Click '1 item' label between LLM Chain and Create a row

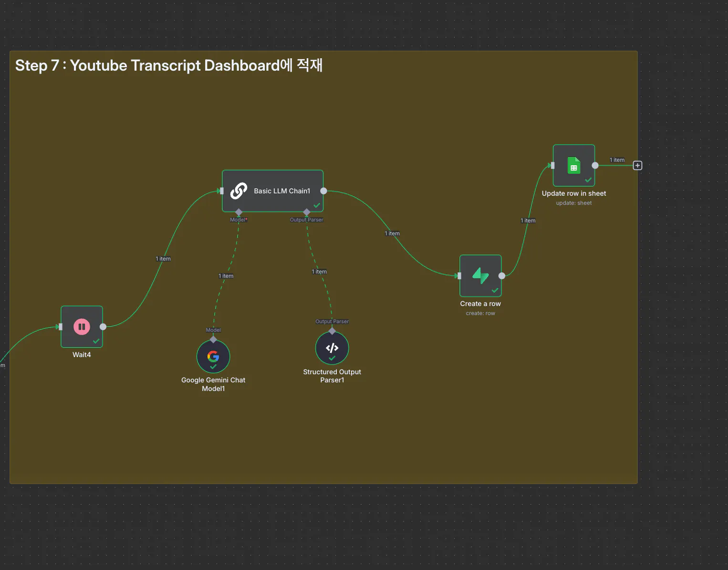(x=392, y=233)
